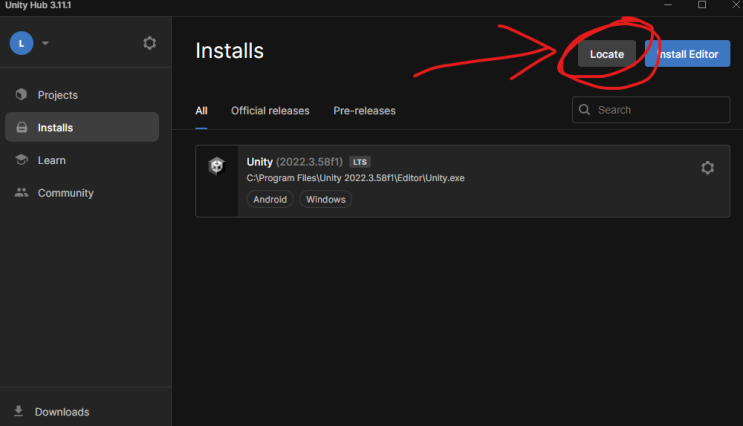Switch to Official releases tab
The height and width of the screenshot is (426, 743).
pyautogui.click(x=270, y=110)
